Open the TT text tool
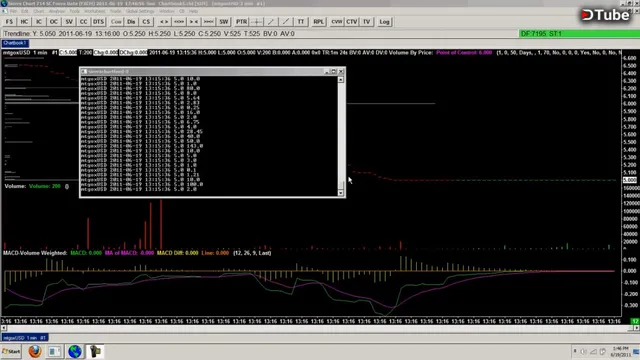 tap(301, 22)
